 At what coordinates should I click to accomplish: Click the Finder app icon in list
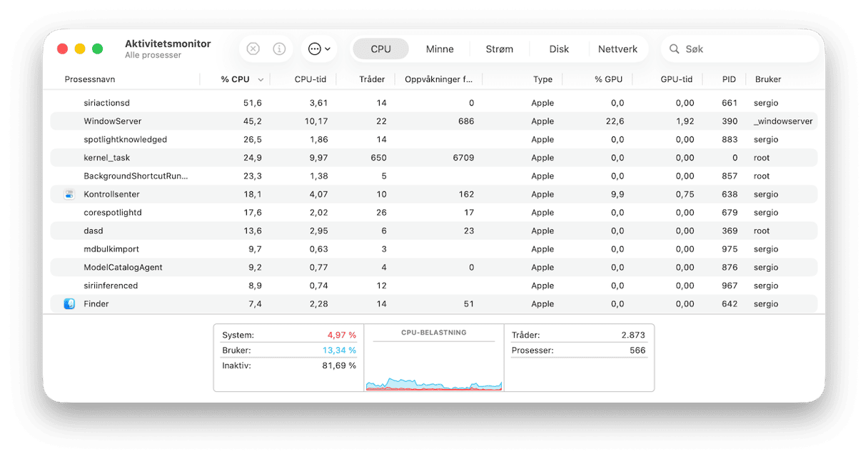(x=69, y=304)
